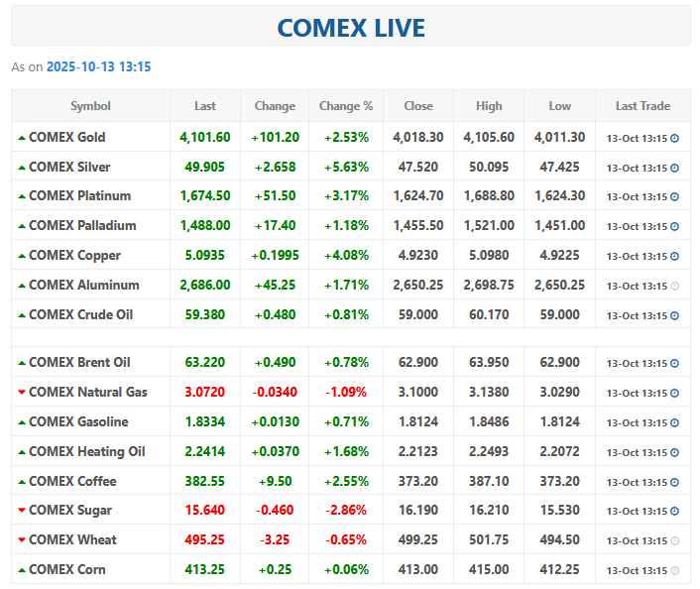Open the COMEX Gold symbol link
Viewport: 700px width, 589px height.
pyautogui.click(x=66, y=137)
